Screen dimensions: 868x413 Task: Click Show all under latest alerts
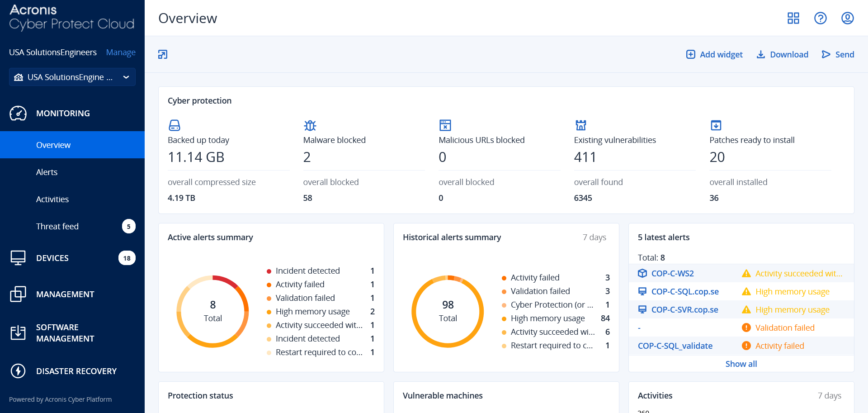pyautogui.click(x=741, y=364)
